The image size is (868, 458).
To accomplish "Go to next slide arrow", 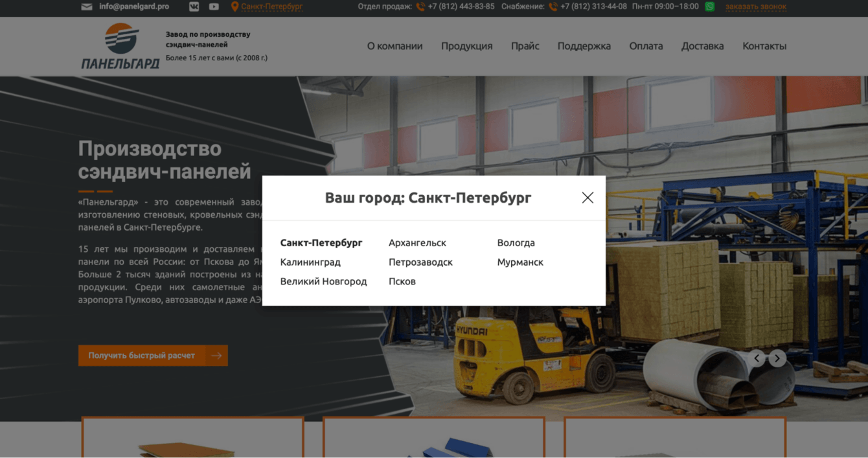I will (x=777, y=358).
